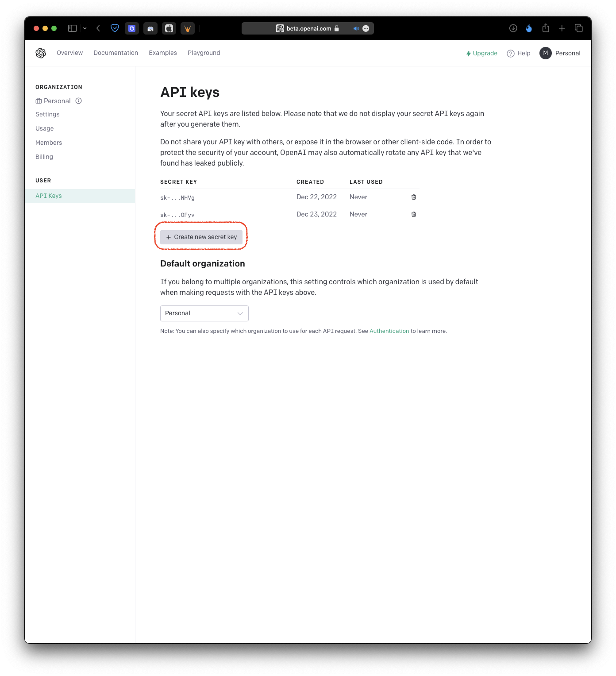
Task: Click the sk-...NHVg key text
Action: pyautogui.click(x=177, y=197)
